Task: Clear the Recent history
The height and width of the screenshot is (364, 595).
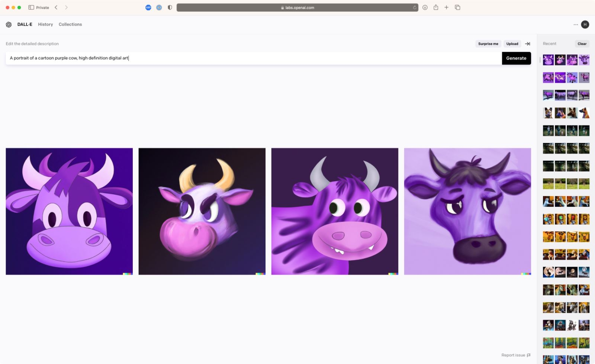Action: pyautogui.click(x=582, y=44)
